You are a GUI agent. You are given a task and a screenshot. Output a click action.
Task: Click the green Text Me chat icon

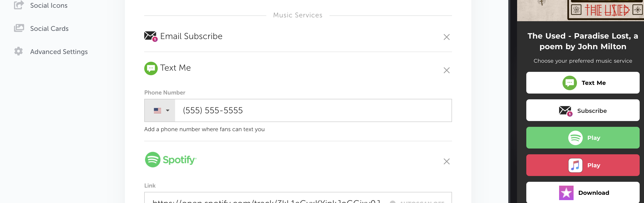click(151, 68)
